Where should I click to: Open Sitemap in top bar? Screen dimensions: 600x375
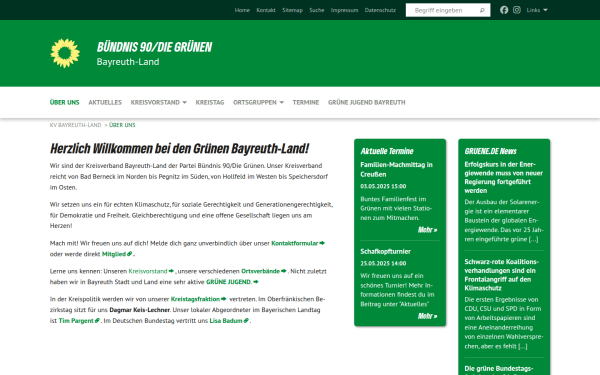click(292, 10)
